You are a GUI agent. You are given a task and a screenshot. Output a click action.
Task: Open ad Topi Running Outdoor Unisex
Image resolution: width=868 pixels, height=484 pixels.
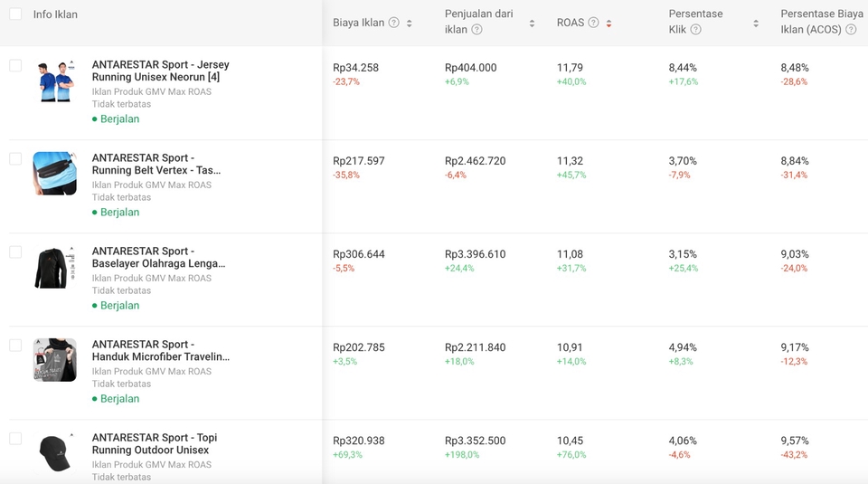tap(155, 443)
